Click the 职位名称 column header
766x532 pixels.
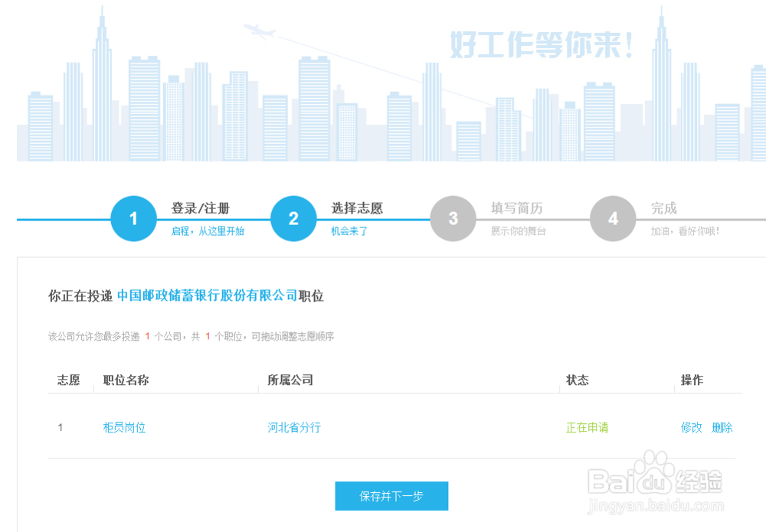point(126,380)
